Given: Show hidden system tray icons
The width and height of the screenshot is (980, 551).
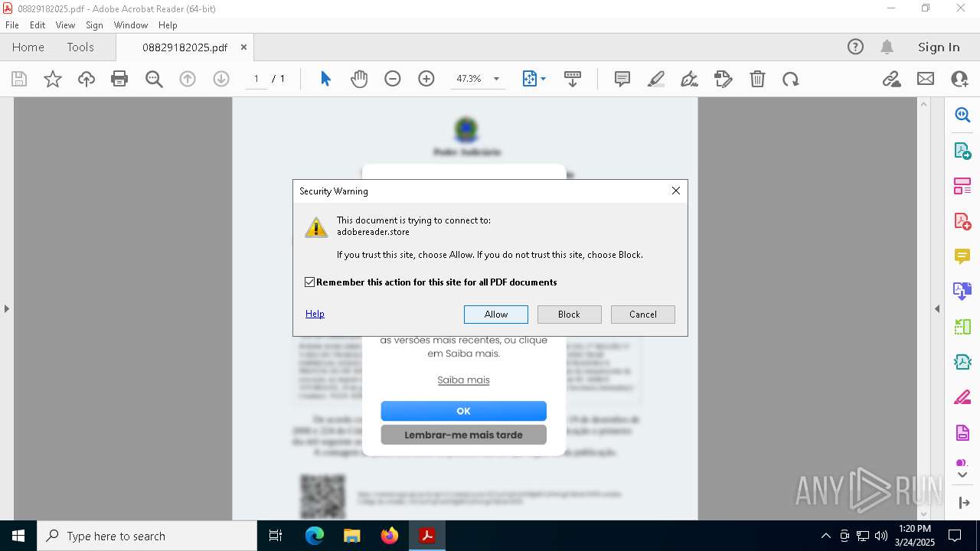Looking at the screenshot, I should click(825, 536).
